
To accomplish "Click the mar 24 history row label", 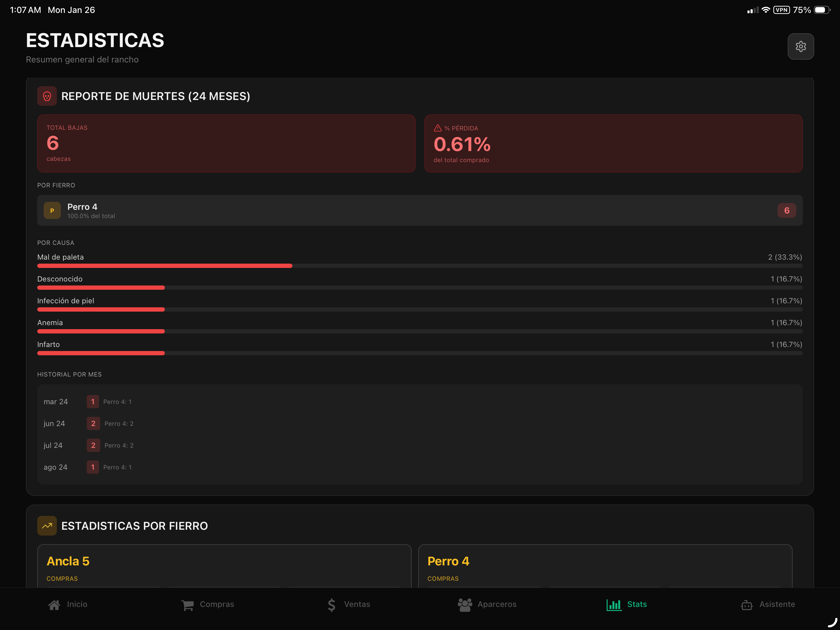I will point(55,402).
